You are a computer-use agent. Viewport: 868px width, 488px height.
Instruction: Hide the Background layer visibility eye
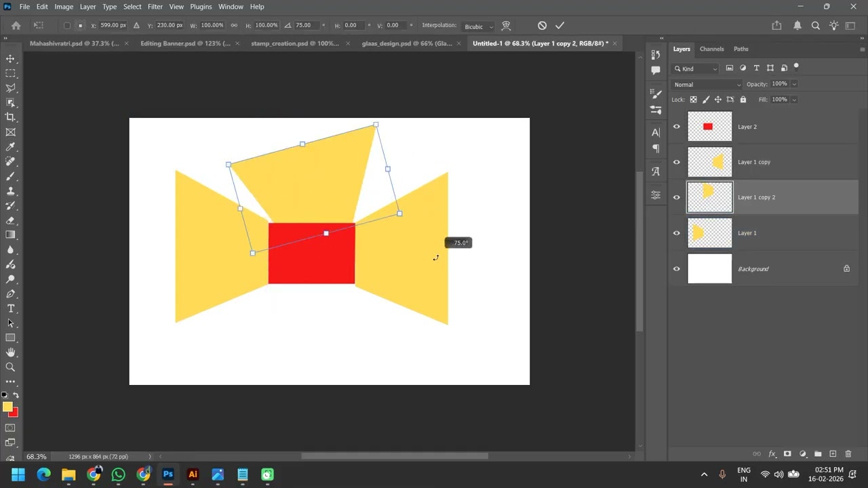coord(676,268)
